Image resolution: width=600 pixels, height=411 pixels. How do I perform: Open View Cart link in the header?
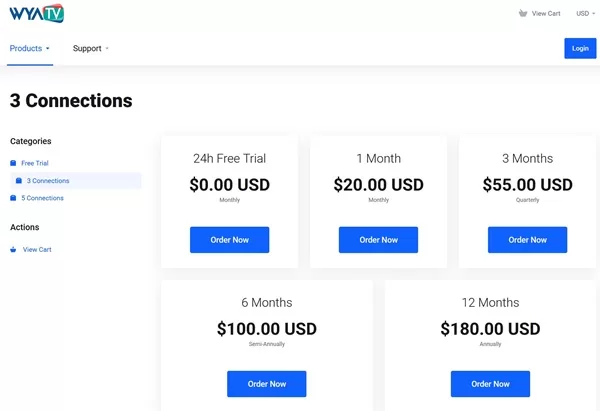(x=546, y=13)
